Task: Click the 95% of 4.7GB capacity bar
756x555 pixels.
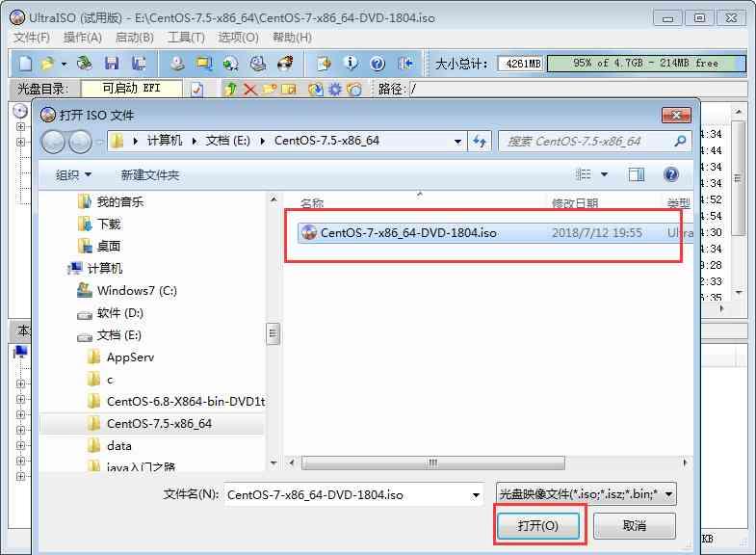Action: pos(646,64)
